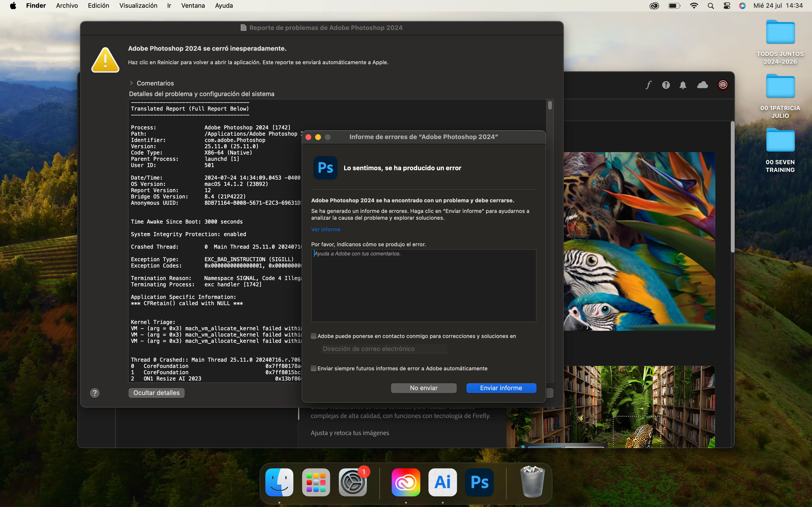Click the crash report help question button
This screenshot has height=507, width=812.
(x=95, y=393)
